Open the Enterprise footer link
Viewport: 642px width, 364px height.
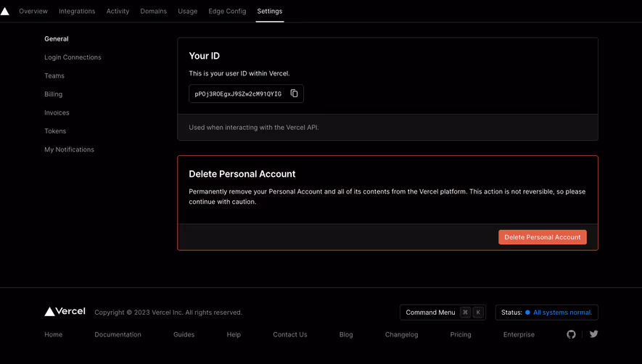pos(519,334)
